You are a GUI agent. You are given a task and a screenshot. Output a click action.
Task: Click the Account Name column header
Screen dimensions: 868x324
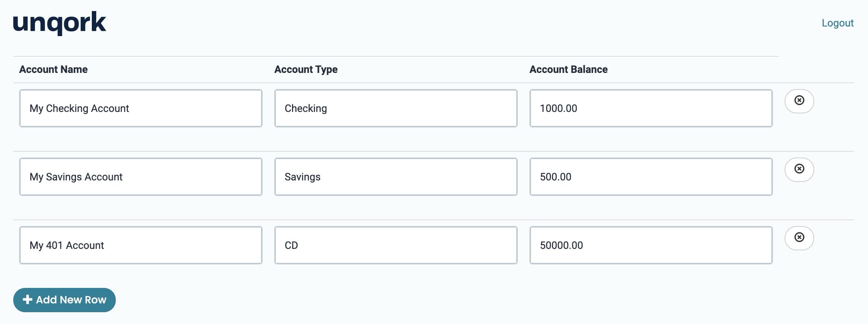pyautogui.click(x=53, y=69)
